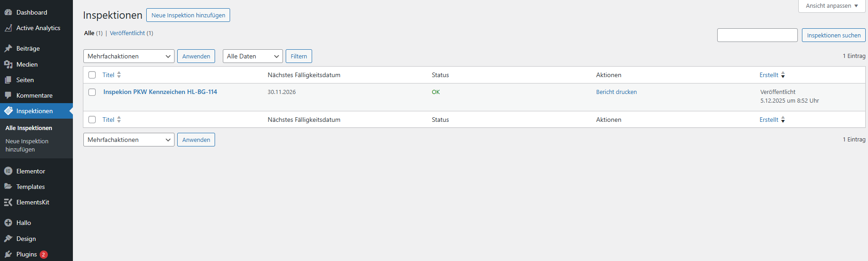The image size is (868, 261).
Task: Select checkbox for Inspekion PKW Kennzeichen row
Action: [x=92, y=92]
